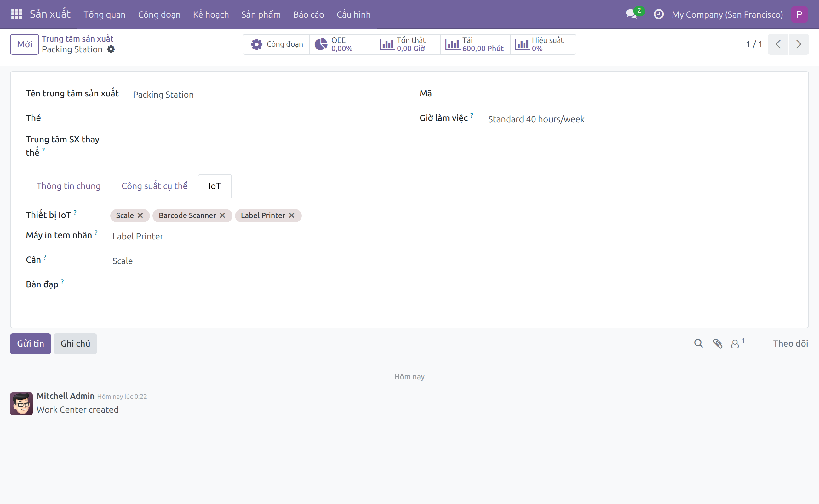Go to the previous record arrow
This screenshot has height=504, width=819.
point(778,44)
